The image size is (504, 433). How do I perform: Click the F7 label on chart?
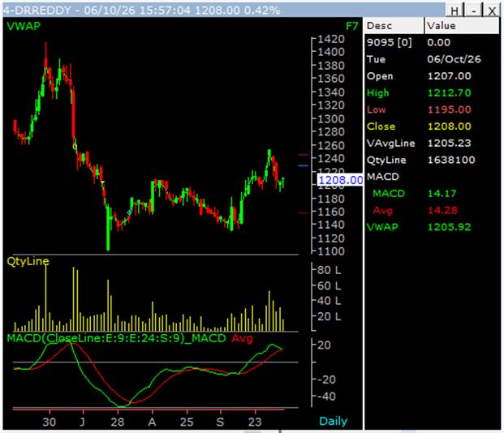tap(351, 26)
